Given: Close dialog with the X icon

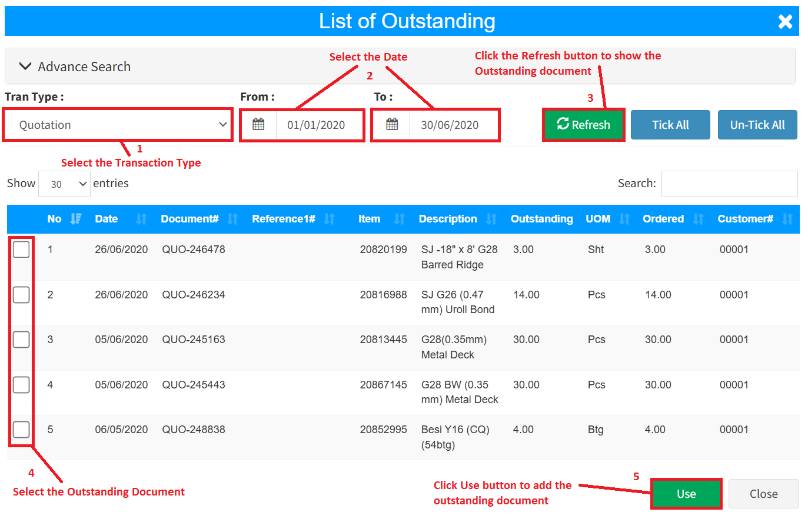Looking at the screenshot, I should pyautogui.click(x=785, y=22).
